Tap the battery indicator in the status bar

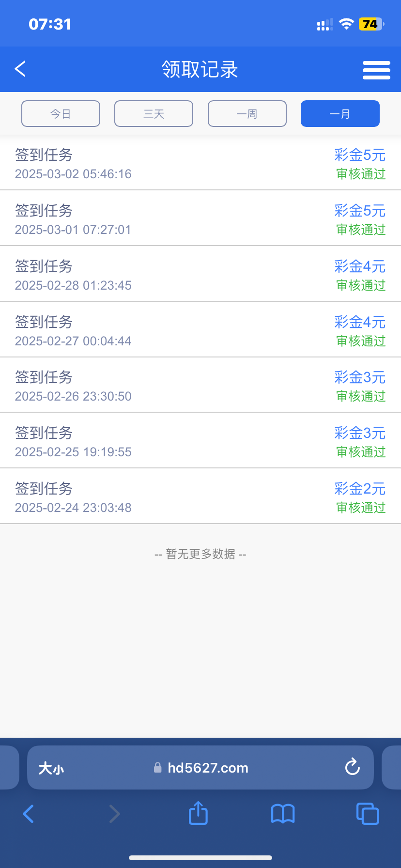click(371, 24)
